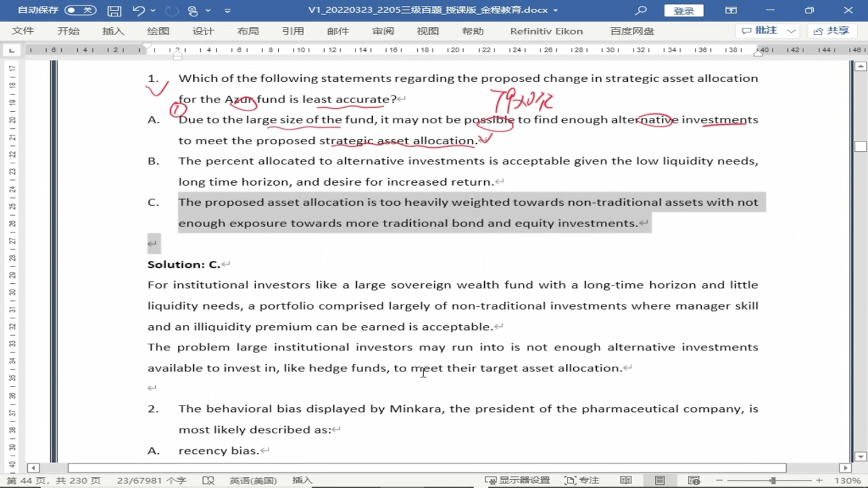Open the Refinitiv Eikon tab

[x=546, y=31]
